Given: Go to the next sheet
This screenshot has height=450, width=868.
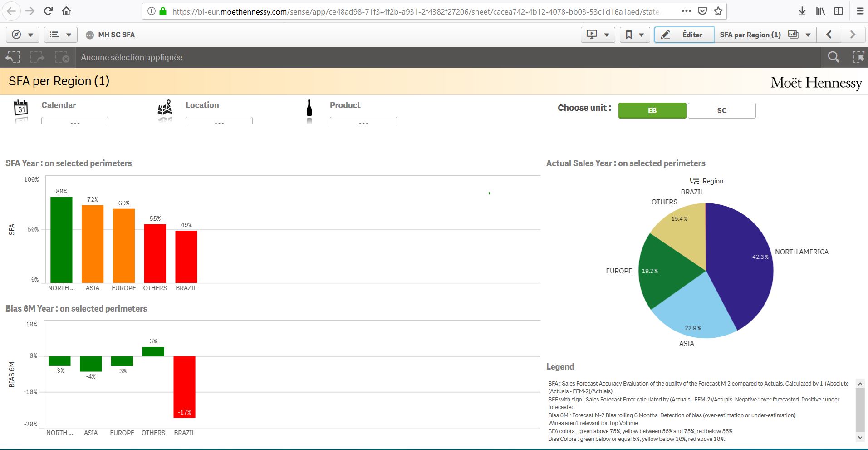Looking at the screenshot, I should [x=853, y=35].
